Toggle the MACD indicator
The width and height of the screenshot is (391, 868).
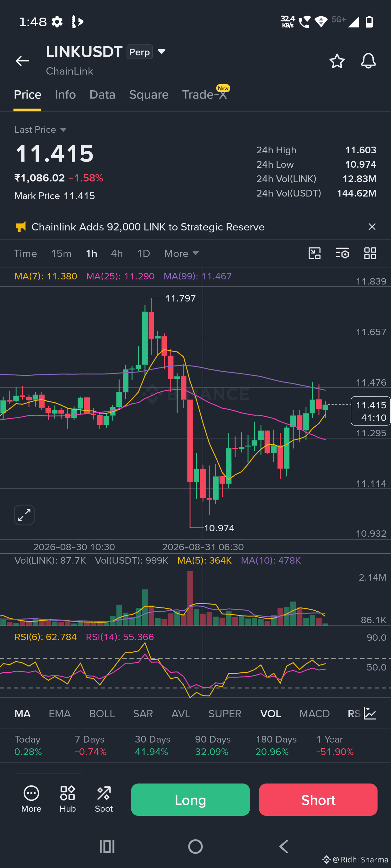(x=314, y=714)
